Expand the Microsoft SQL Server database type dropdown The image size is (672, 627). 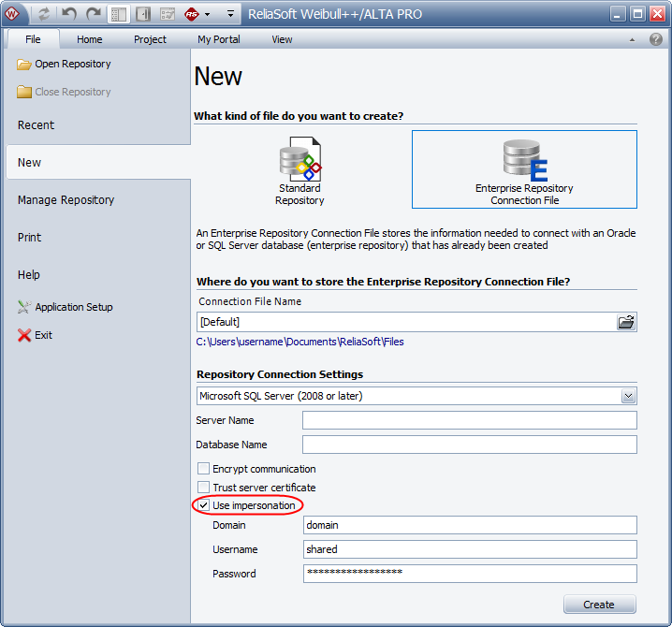628,396
